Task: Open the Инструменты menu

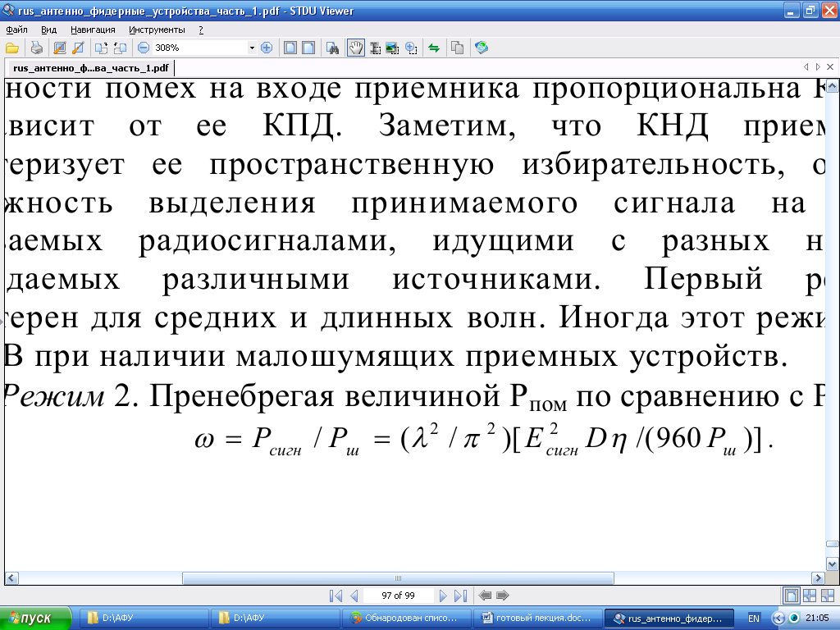Action: pyautogui.click(x=157, y=30)
